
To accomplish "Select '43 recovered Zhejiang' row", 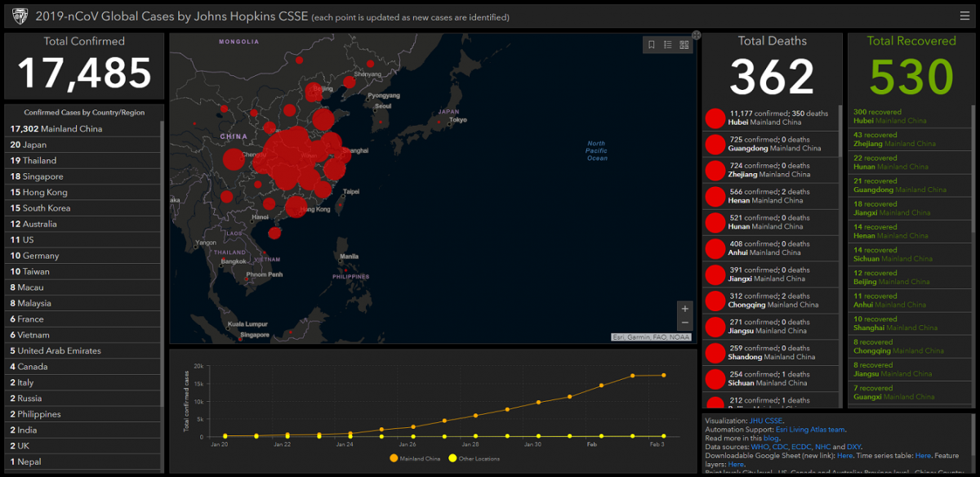I will click(x=908, y=140).
